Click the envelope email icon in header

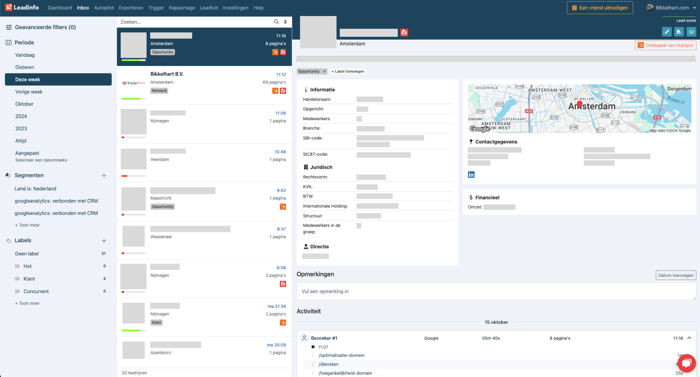pyautogui.click(x=691, y=32)
